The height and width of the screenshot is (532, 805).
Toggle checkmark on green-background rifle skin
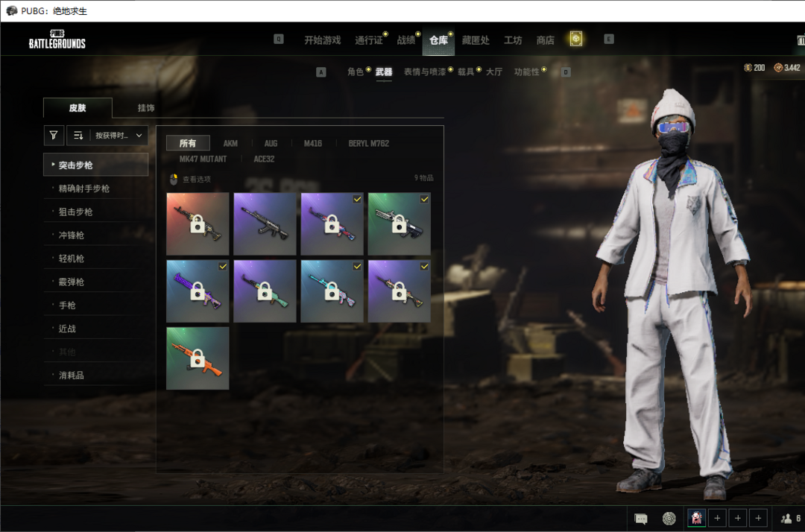click(425, 199)
